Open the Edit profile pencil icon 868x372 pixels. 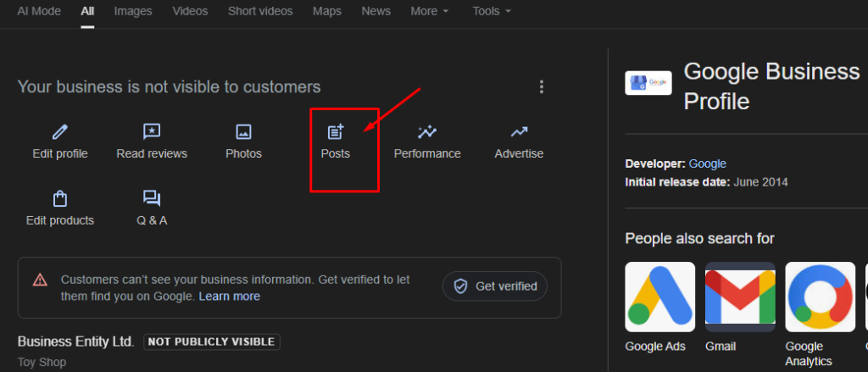[60, 132]
